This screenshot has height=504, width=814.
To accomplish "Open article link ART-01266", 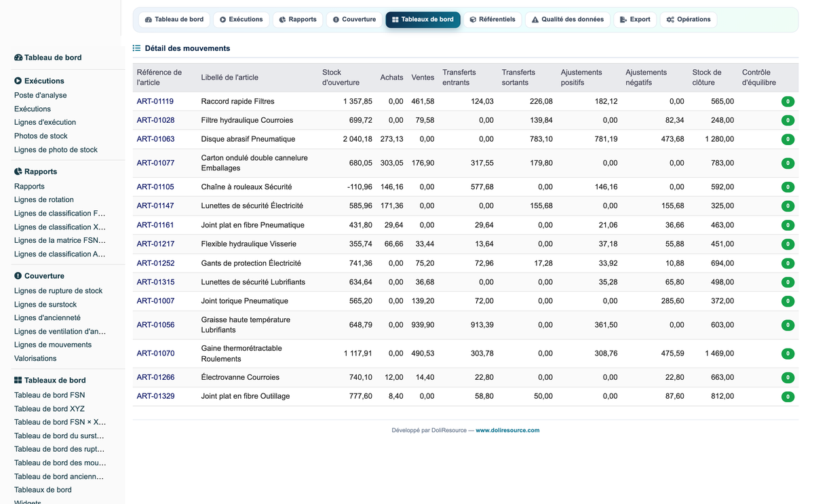I will [x=155, y=378].
